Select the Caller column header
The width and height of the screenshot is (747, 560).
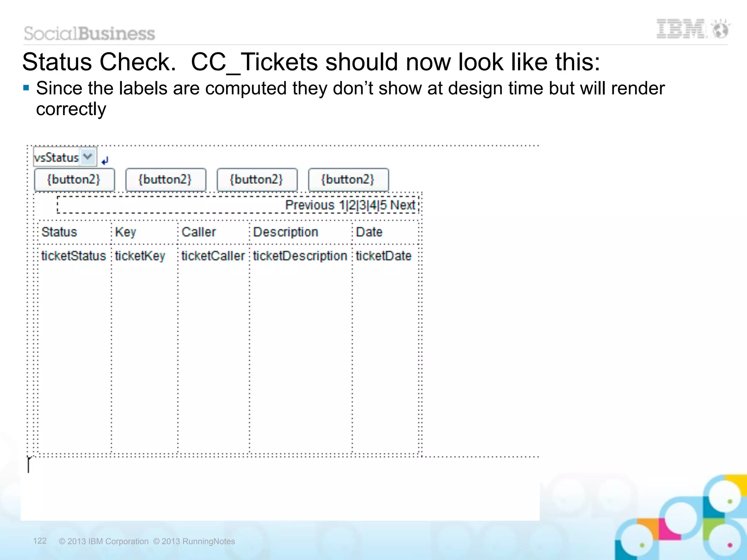pyautogui.click(x=199, y=232)
